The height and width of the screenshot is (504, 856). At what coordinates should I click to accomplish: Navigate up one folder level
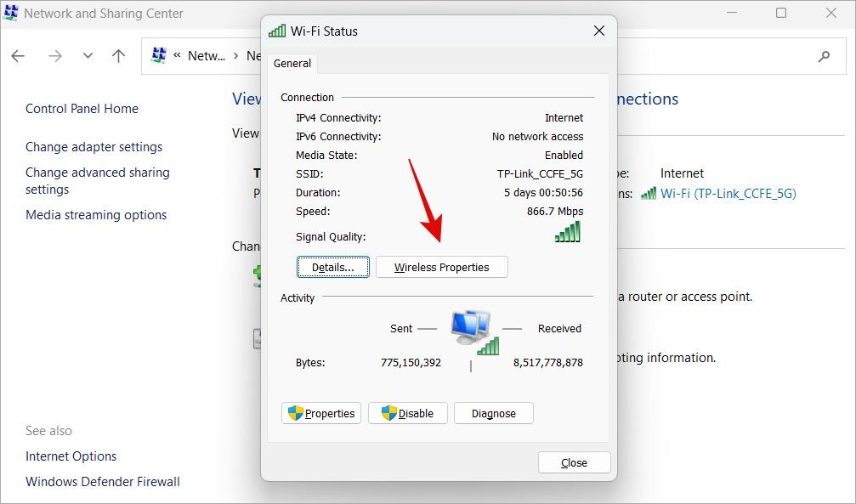click(x=118, y=56)
